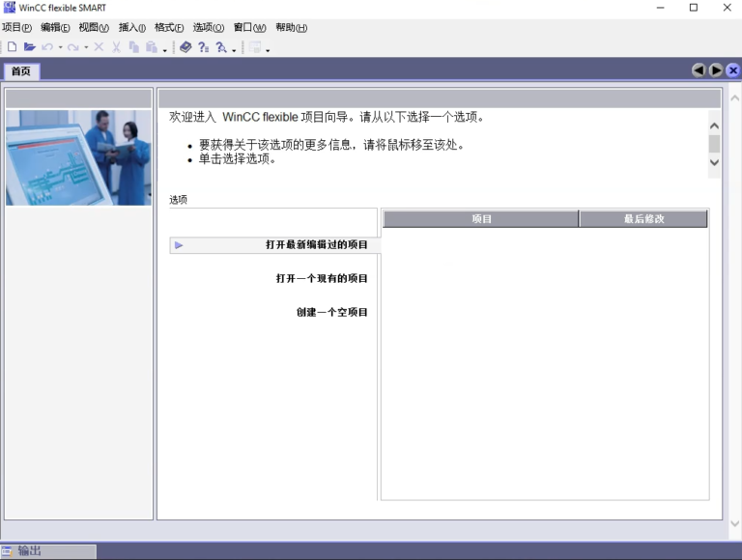
Task: Click the 最后修改 column header
Action: (x=643, y=219)
